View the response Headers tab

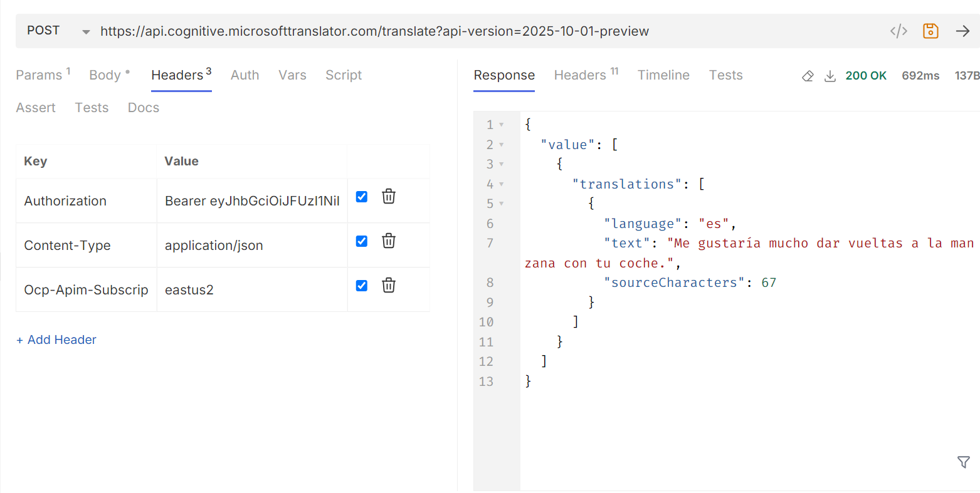click(586, 75)
